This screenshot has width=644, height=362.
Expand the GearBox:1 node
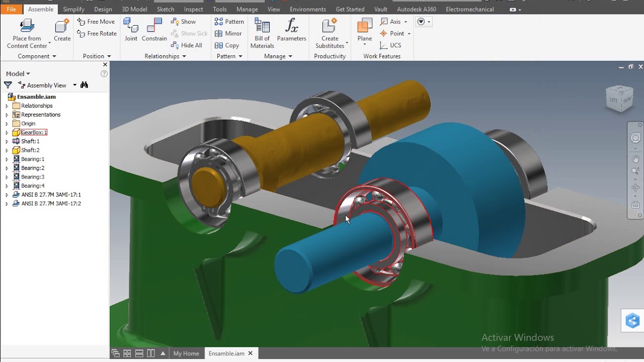7,133
